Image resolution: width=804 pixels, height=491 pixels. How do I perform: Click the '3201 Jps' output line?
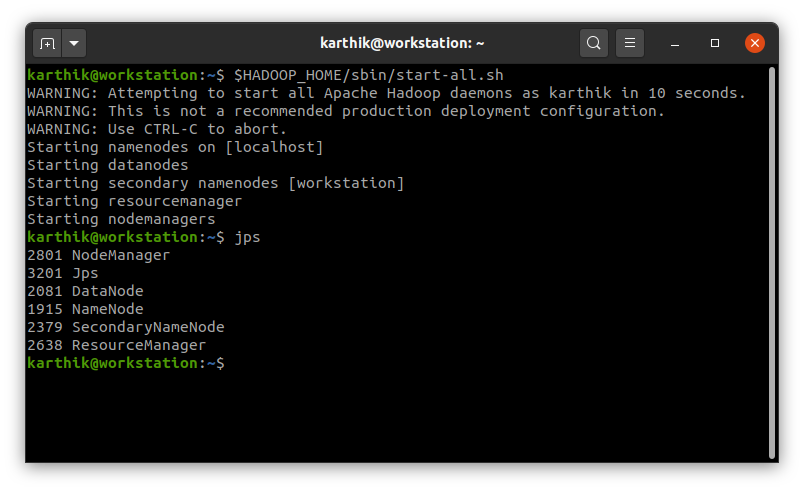pyautogui.click(x=63, y=273)
